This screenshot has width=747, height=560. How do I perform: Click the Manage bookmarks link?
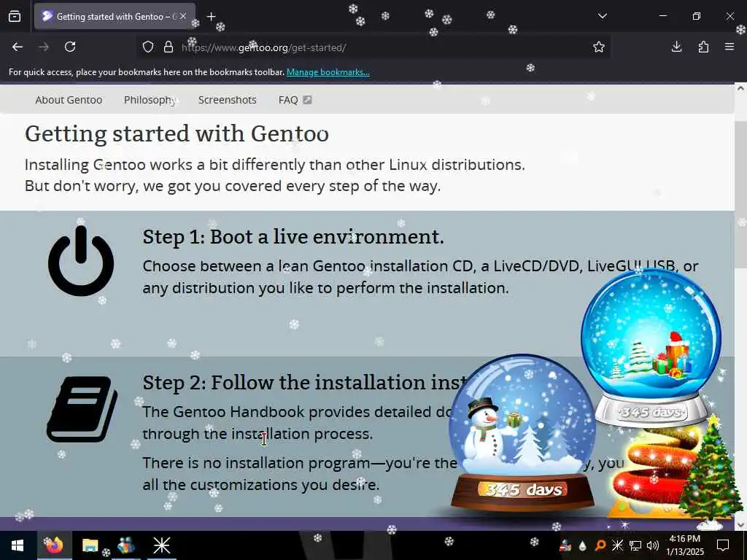pos(328,72)
